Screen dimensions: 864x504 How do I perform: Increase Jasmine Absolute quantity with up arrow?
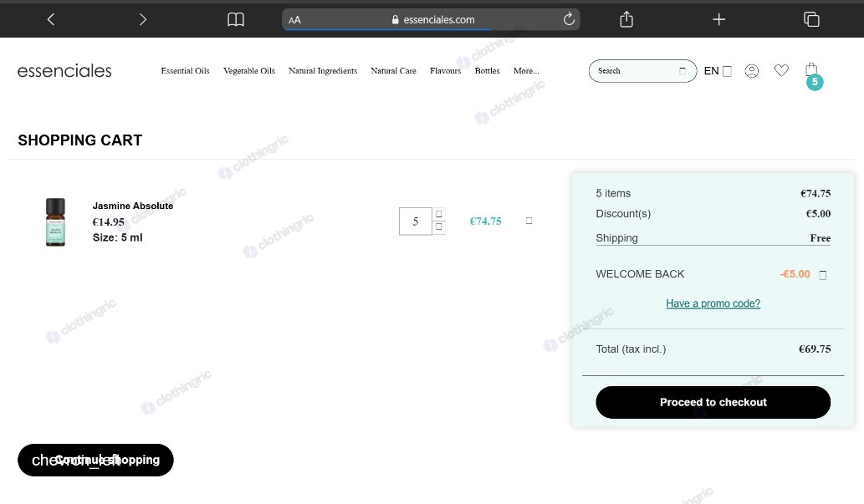click(439, 214)
